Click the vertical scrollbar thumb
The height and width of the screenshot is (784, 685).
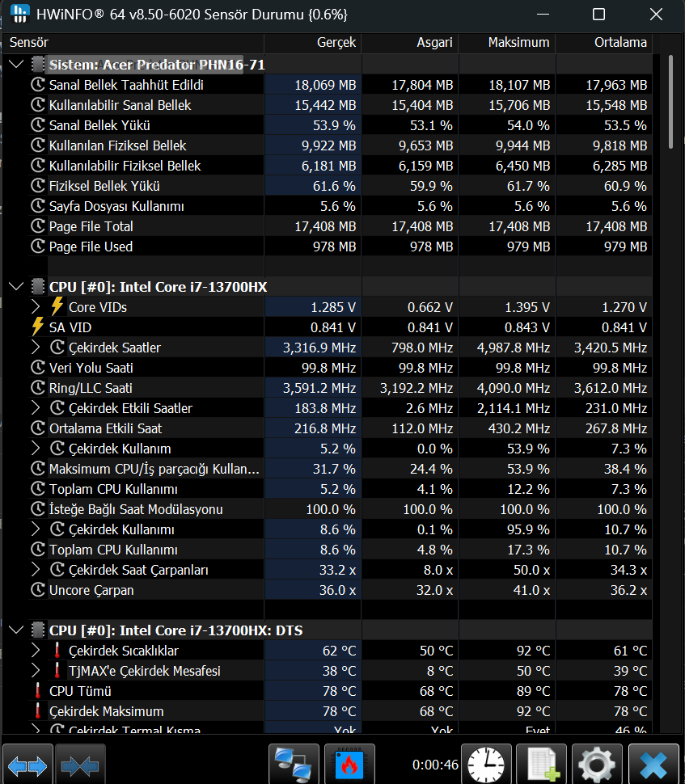(671, 102)
